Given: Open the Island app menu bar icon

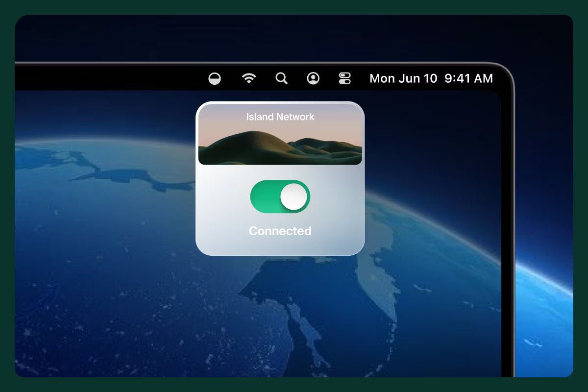Looking at the screenshot, I should coord(215,79).
